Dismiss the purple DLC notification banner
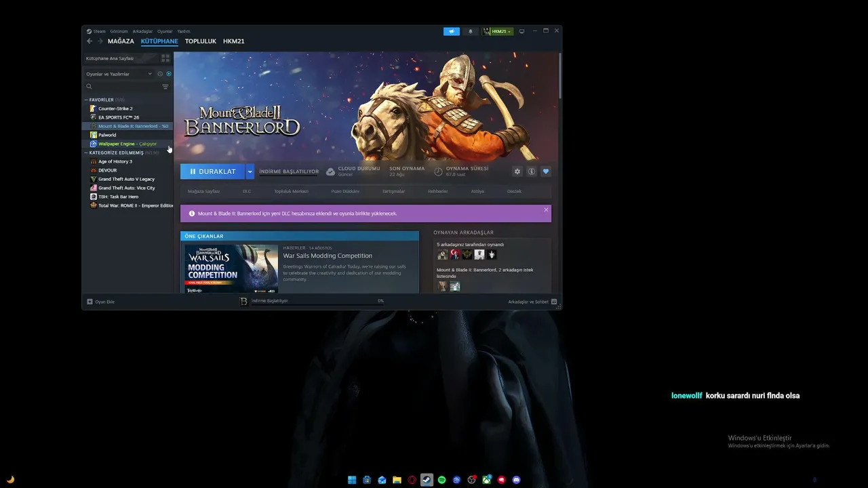 click(546, 210)
